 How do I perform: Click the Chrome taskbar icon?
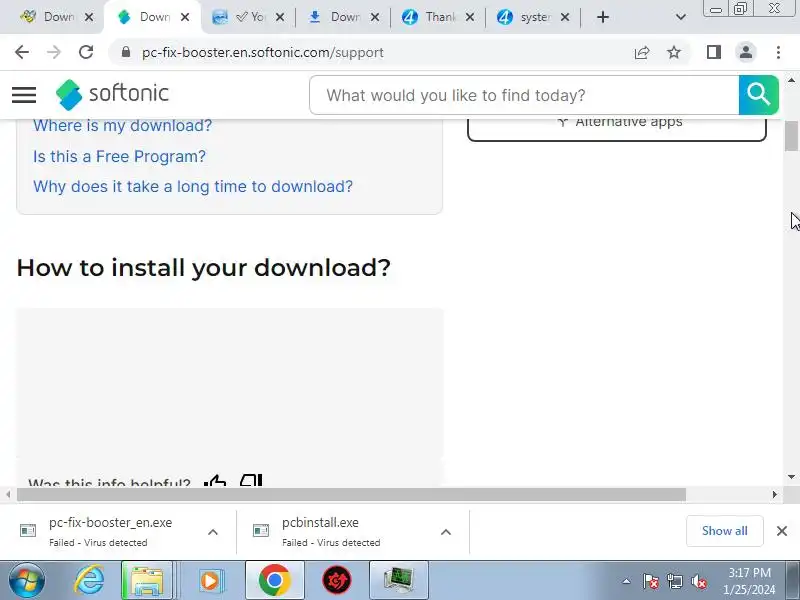274,581
